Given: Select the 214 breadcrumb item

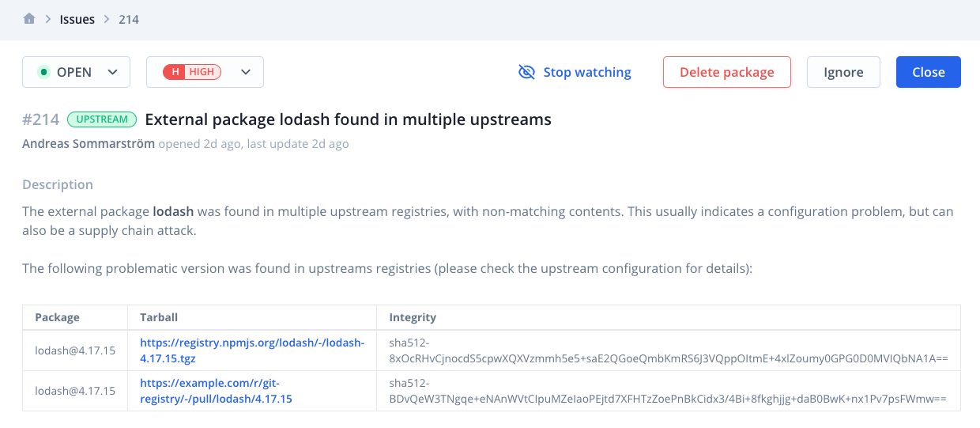Looking at the screenshot, I should coord(129,19).
